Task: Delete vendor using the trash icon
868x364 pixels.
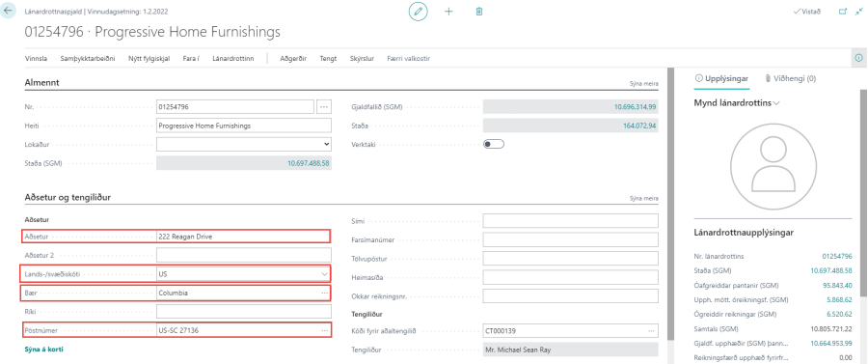Action: click(x=479, y=11)
